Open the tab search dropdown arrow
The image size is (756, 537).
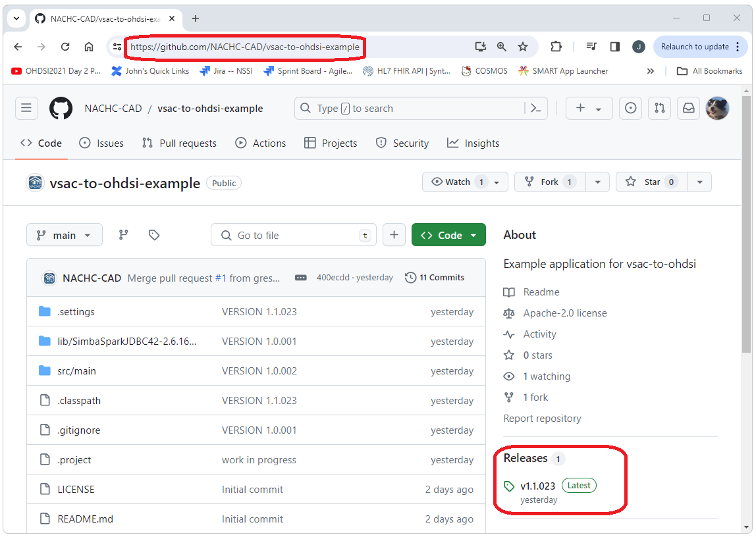click(16, 19)
